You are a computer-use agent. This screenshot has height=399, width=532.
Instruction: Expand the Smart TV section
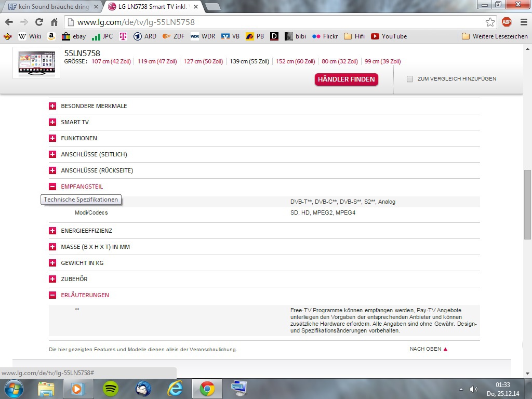[52, 122]
